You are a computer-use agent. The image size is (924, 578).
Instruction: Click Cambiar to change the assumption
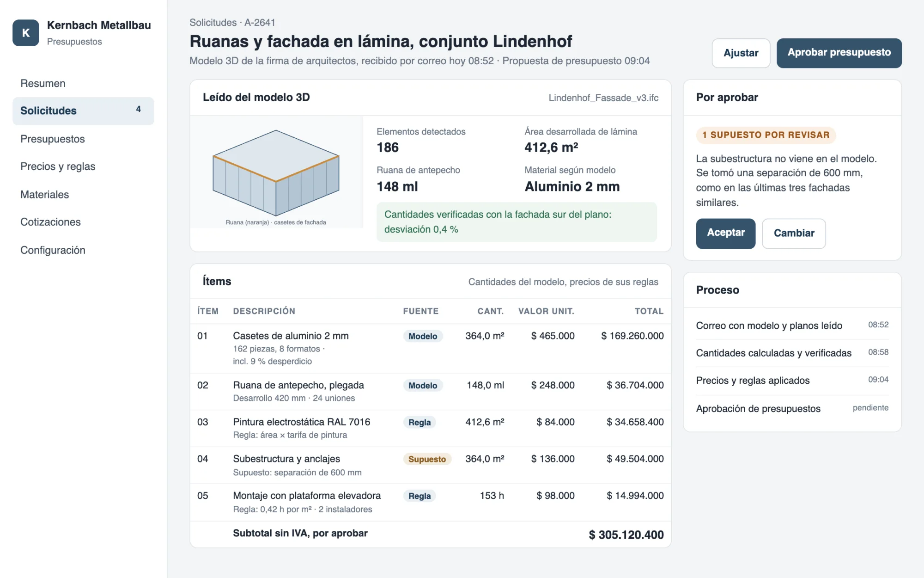(794, 233)
